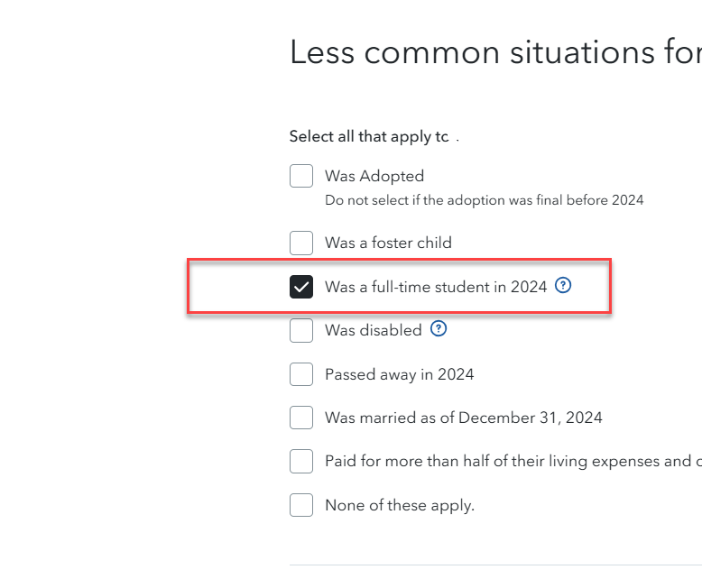The width and height of the screenshot is (702, 588).
Task: Click the 'Was a foster child' label text
Action: (389, 243)
